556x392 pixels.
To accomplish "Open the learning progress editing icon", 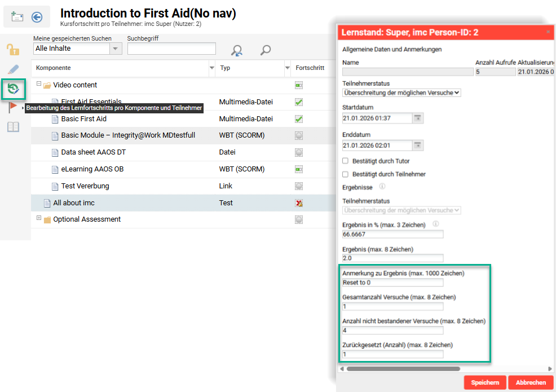I will tap(12, 89).
